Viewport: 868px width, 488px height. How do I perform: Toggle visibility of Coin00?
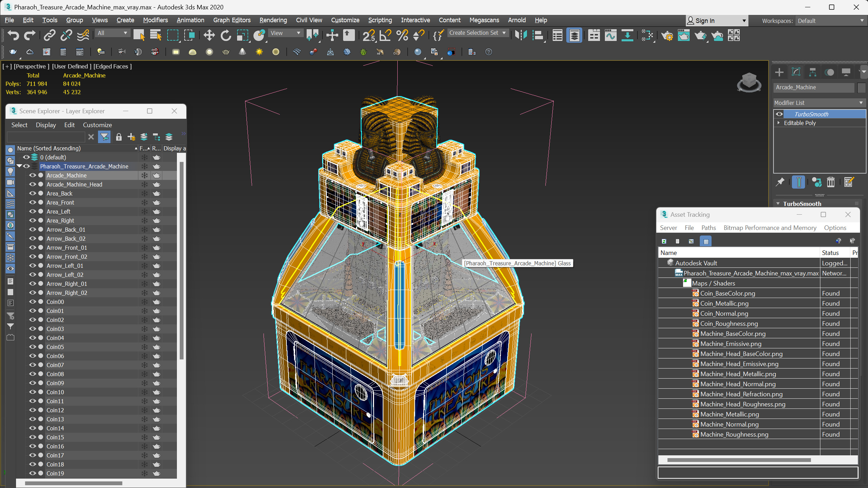tap(32, 302)
